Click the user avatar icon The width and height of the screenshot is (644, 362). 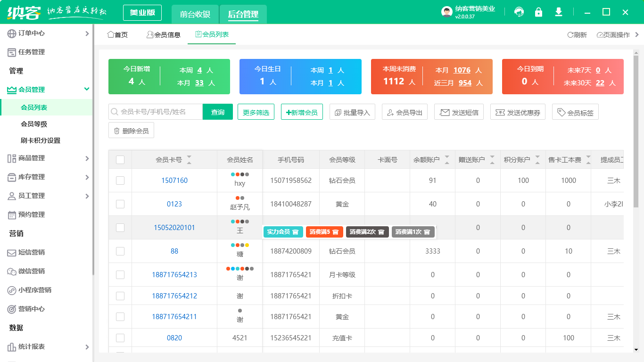click(x=447, y=12)
